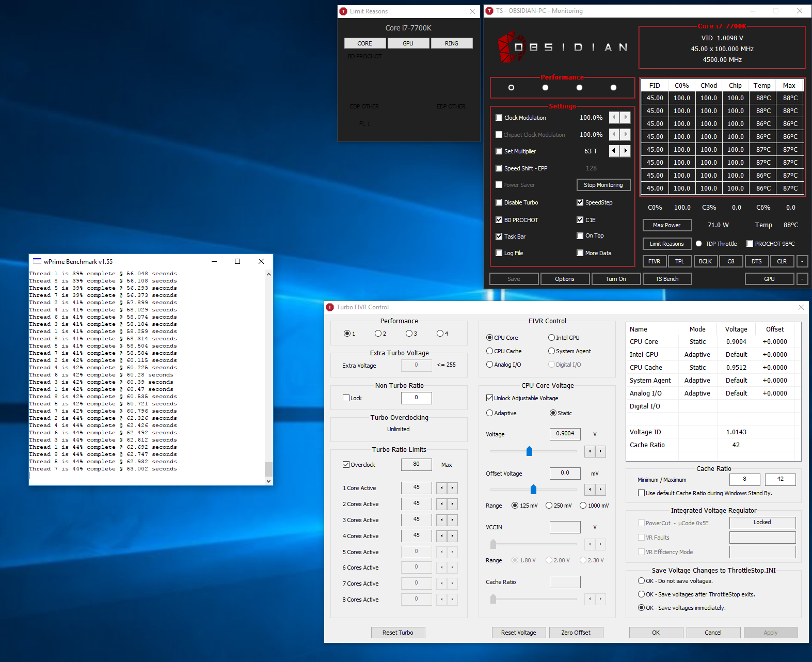The image size is (812, 662).
Task: Click the Cache Ratio Maximum field
Action: [780, 479]
